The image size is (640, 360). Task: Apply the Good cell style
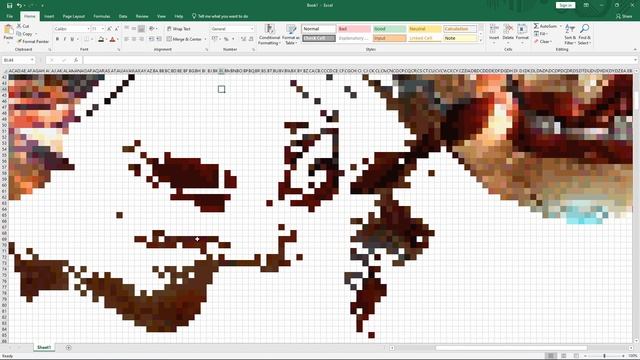point(389,29)
